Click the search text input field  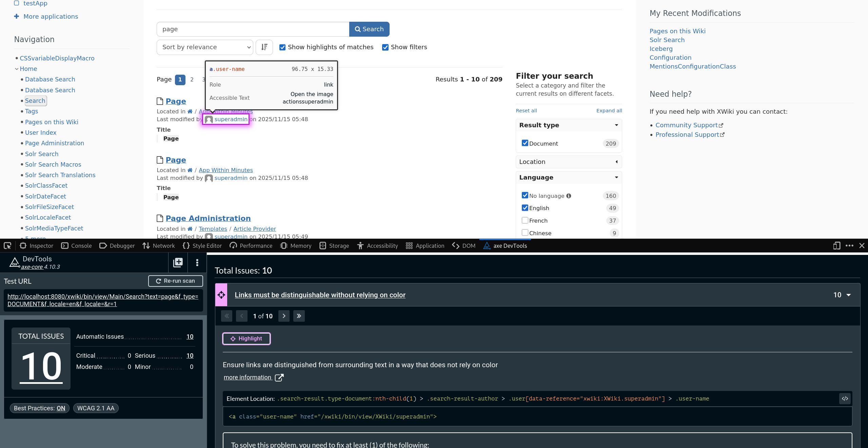point(253,29)
